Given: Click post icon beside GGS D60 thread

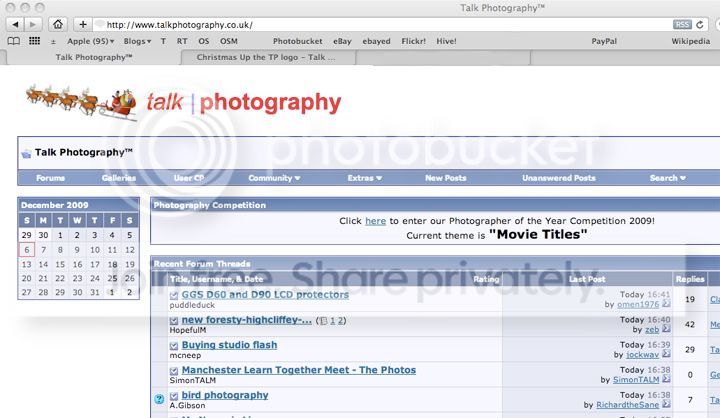Looking at the screenshot, I should (x=174, y=295).
